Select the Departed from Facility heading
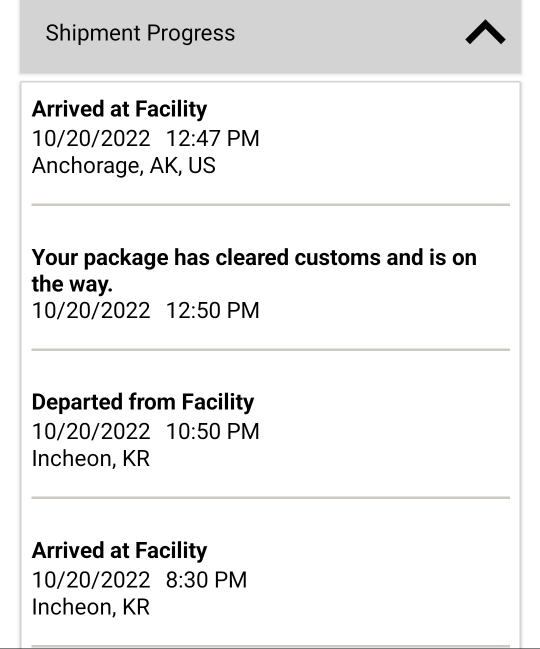This screenshot has height=649, width=540. point(143,402)
